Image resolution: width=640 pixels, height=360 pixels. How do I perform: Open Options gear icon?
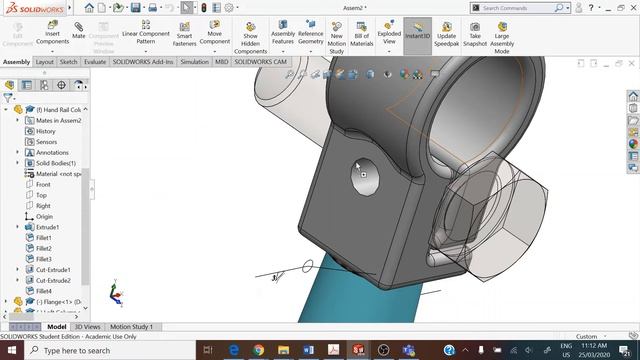pos(229,7)
